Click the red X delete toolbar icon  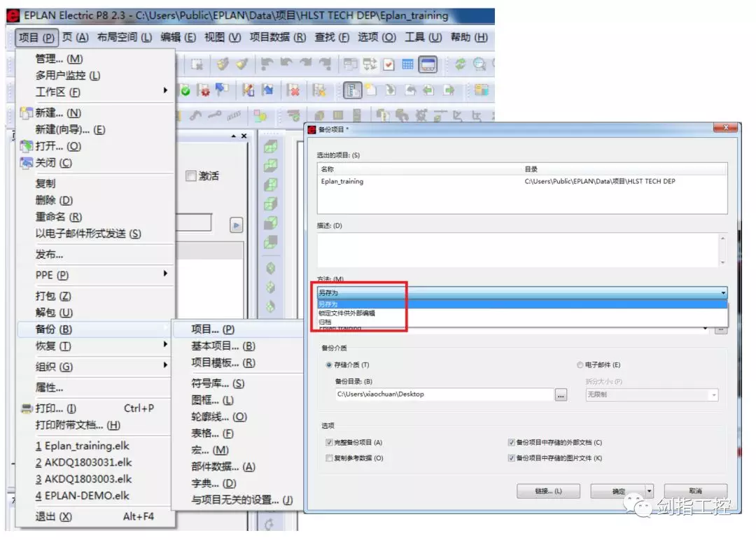pos(294,90)
